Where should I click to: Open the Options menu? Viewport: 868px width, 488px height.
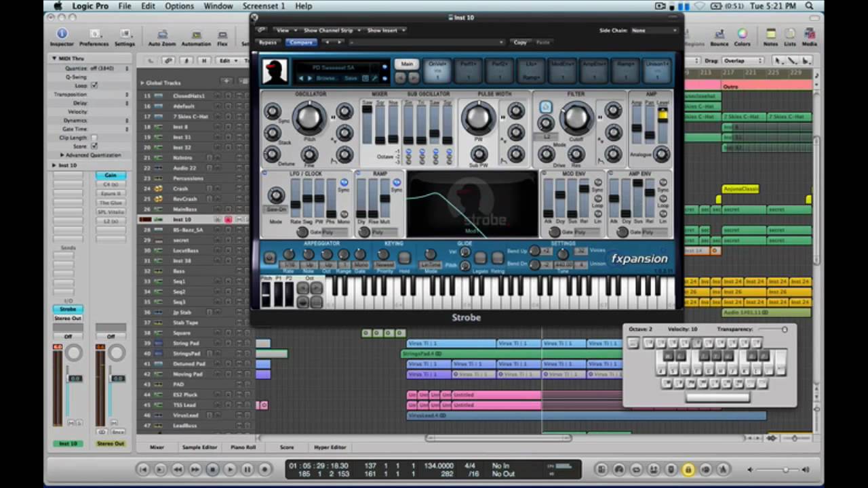[x=179, y=6]
